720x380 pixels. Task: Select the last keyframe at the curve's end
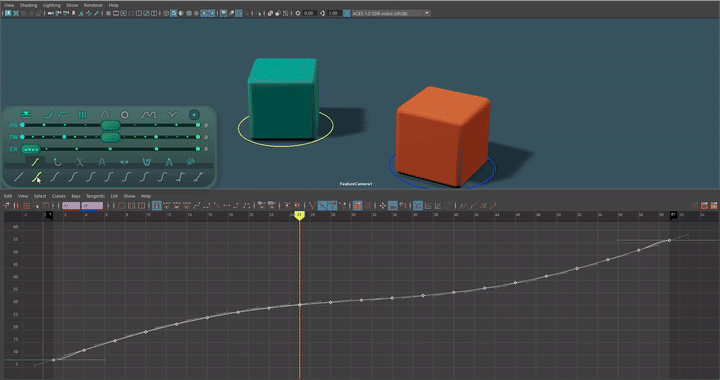tap(669, 240)
